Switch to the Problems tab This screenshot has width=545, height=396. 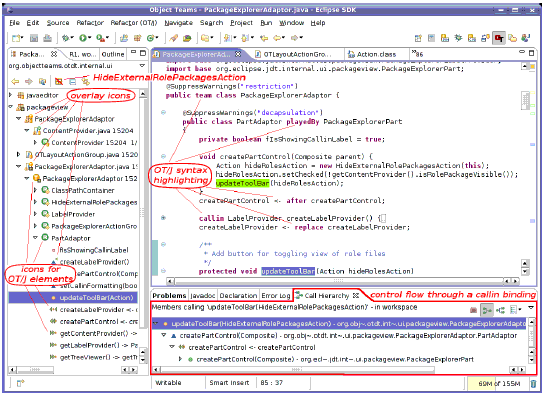(169, 296)
